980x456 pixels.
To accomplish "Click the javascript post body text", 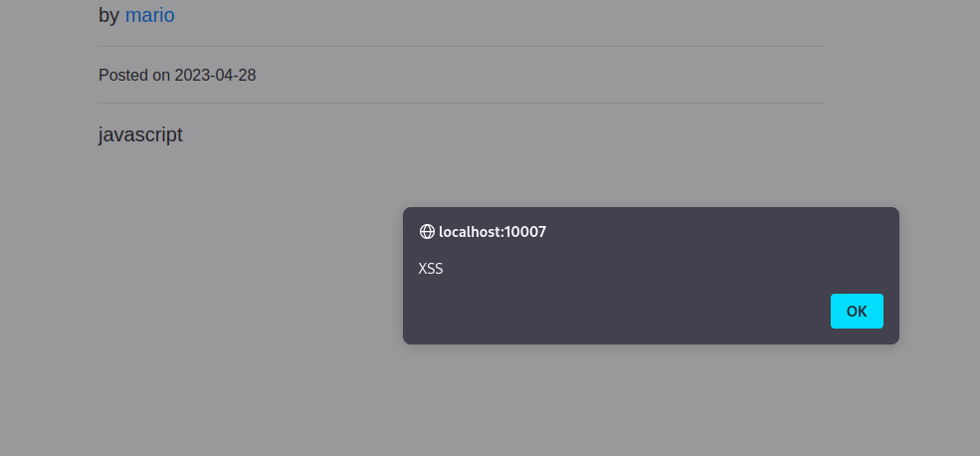I will coord(140,134).
